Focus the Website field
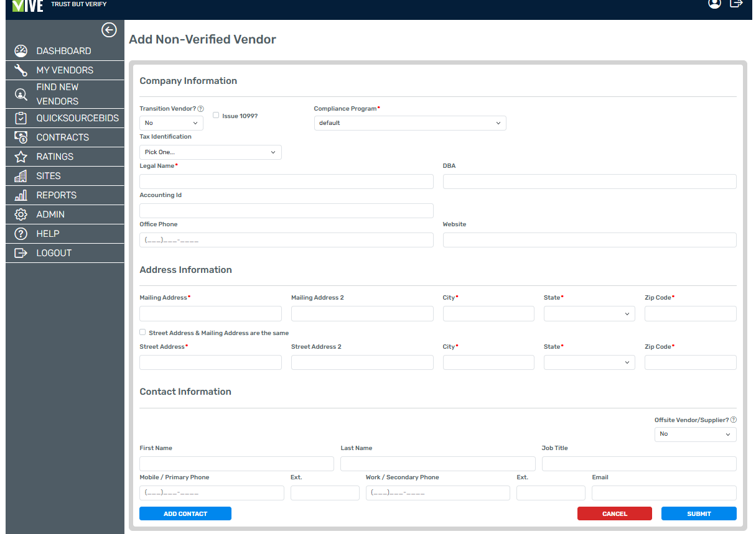The width and height of the screenshot is (756, 534). tap(590, 240)
